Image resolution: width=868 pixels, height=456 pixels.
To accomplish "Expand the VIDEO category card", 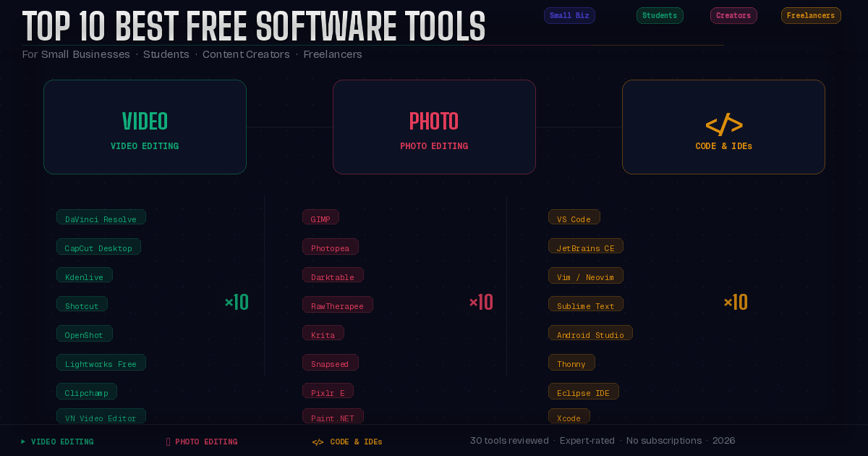I will (x=145, y=127).
